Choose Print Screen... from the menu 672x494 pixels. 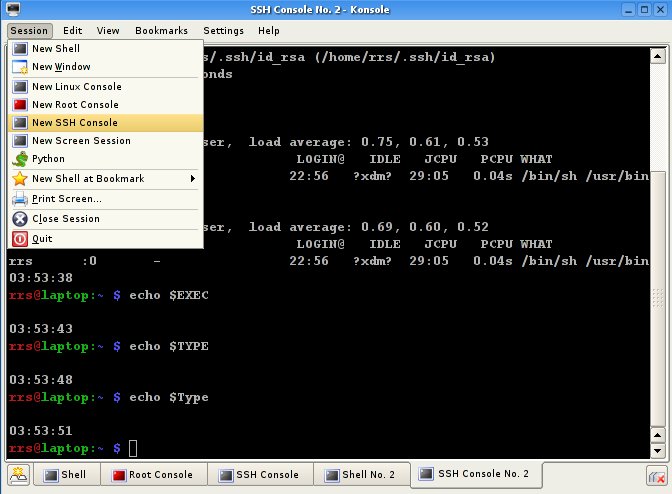(105, 199)
